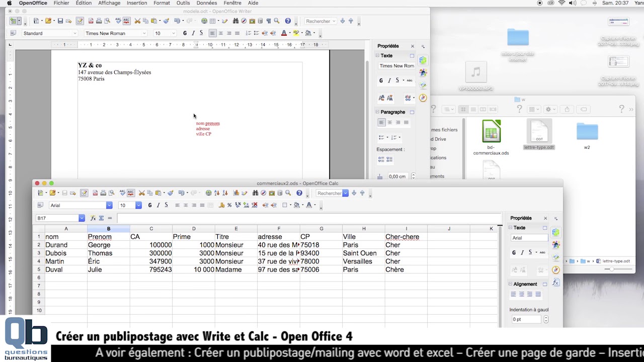Align text left in Writer toolbar
The width and height of the screenshot is (644, 362).
pos(212,33)
